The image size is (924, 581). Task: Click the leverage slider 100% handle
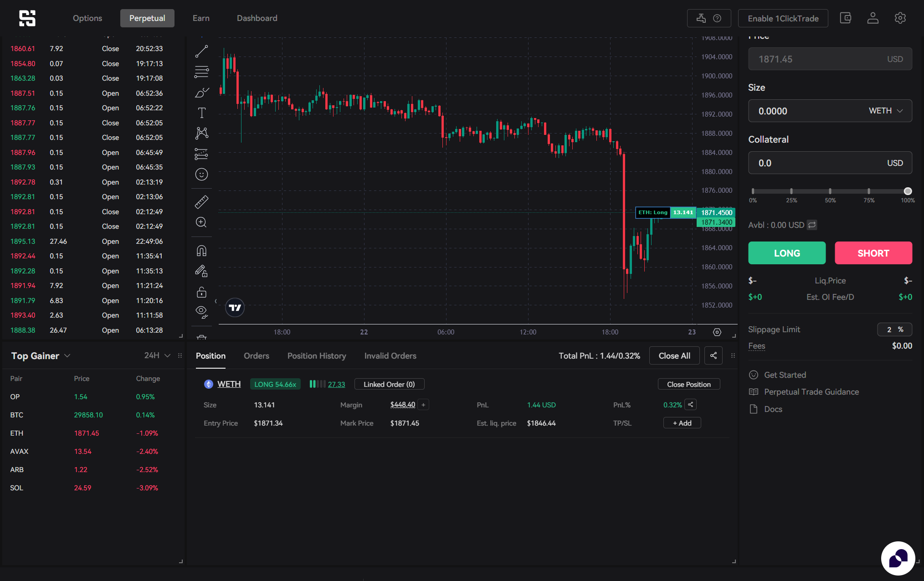(x=908, y=191)
